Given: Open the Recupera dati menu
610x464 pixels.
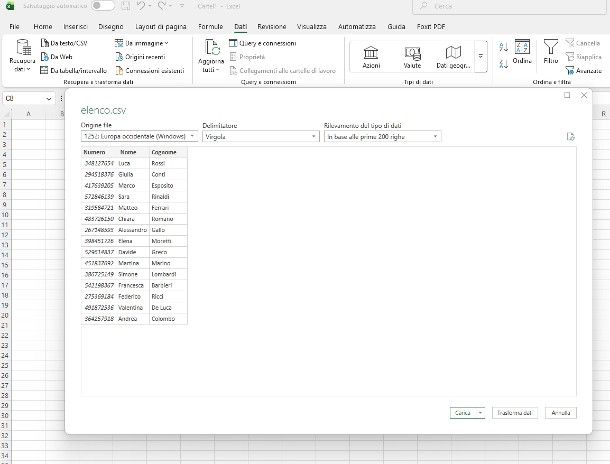Looking at the screenshot, I should pyautogui.click(x=22, y=56).
